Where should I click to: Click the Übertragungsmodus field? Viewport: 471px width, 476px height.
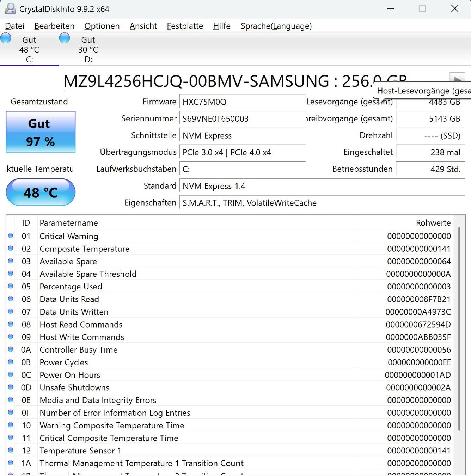[x=242, y=152]
